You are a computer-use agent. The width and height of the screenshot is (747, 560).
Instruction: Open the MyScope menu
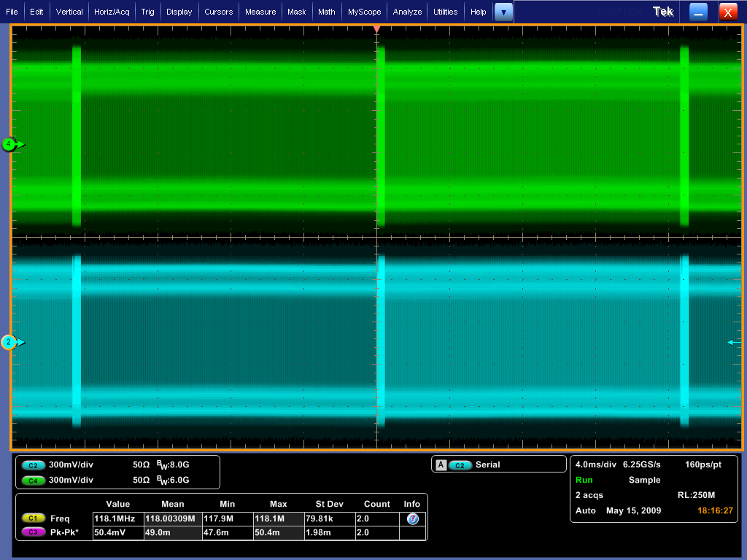click(x=364, y=12)
